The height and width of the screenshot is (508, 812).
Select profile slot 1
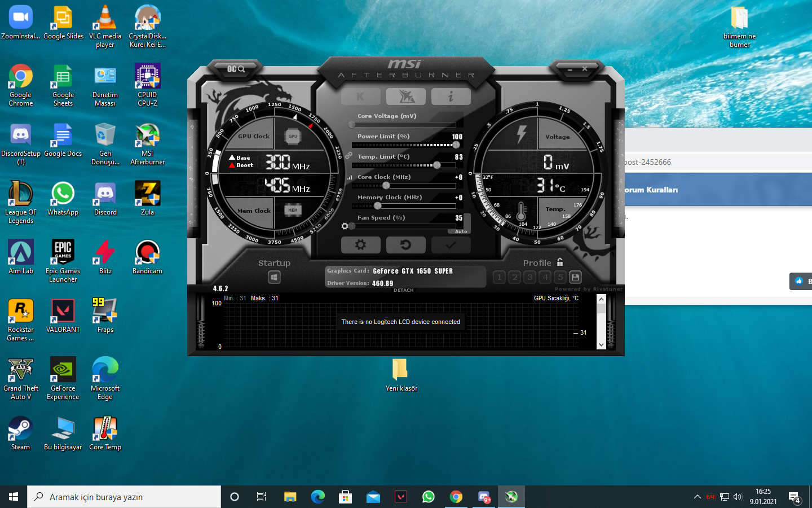pos(499,277)
